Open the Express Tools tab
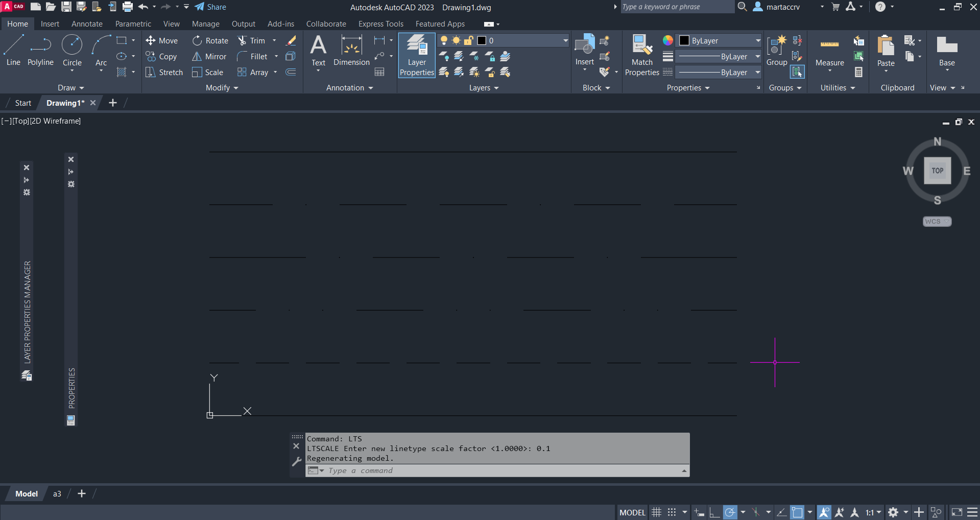The width and height of the screenshot is (980, 520). click(x=381, y=24)
